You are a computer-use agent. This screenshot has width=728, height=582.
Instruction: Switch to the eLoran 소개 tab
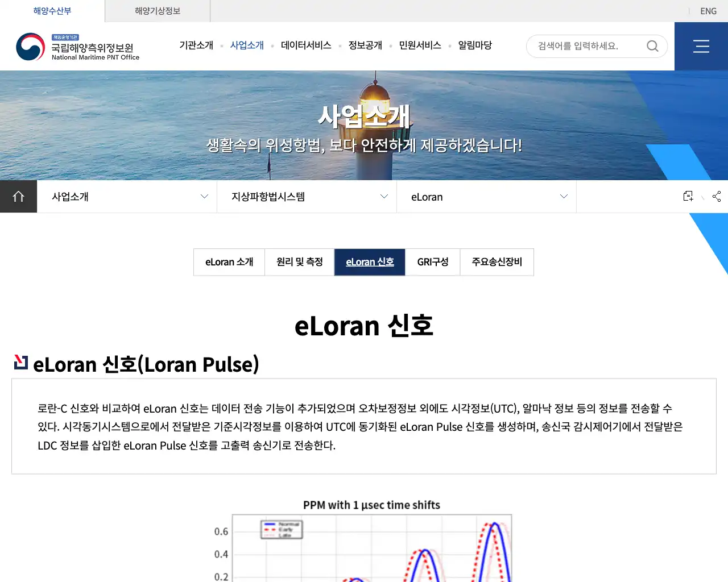point(229,262)
